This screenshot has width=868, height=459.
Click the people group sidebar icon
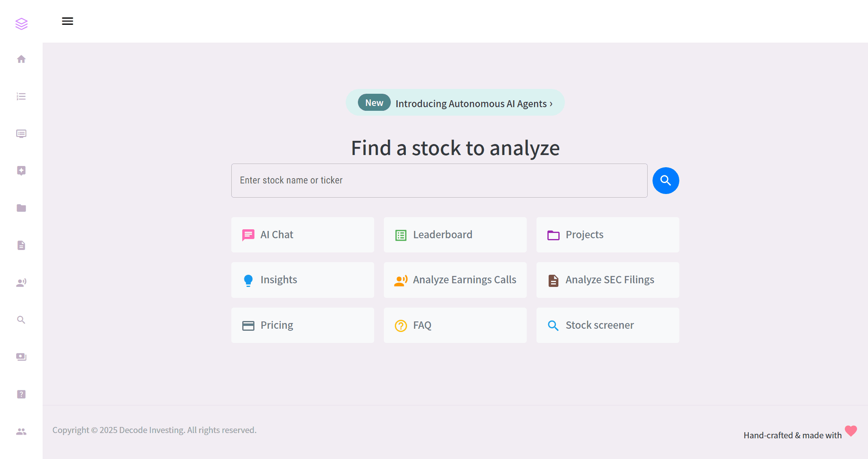pos(22,431)
